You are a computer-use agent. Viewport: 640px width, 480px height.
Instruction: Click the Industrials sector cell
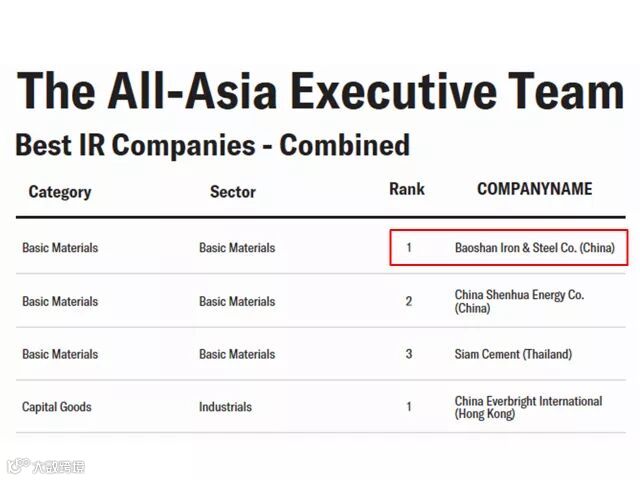tap(225, 407)
